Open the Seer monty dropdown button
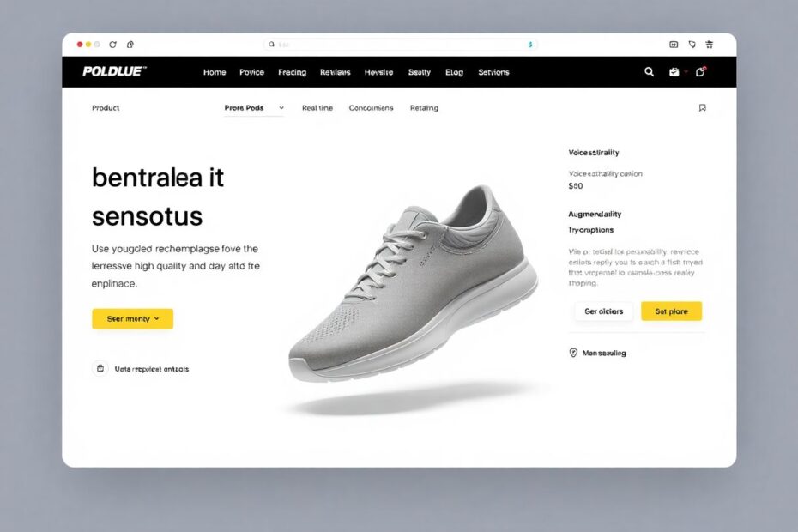The image size is (798, 532). pos(132,318)
